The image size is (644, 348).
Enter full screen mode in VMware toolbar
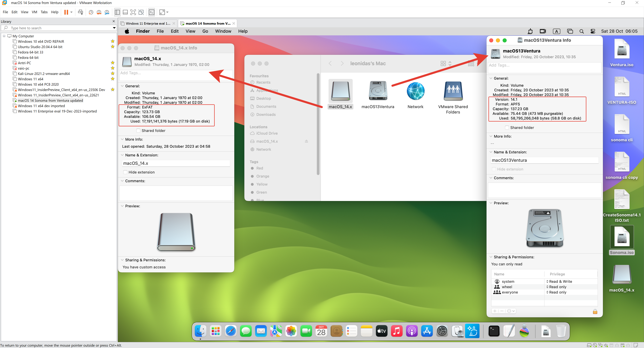pos(133,12)
